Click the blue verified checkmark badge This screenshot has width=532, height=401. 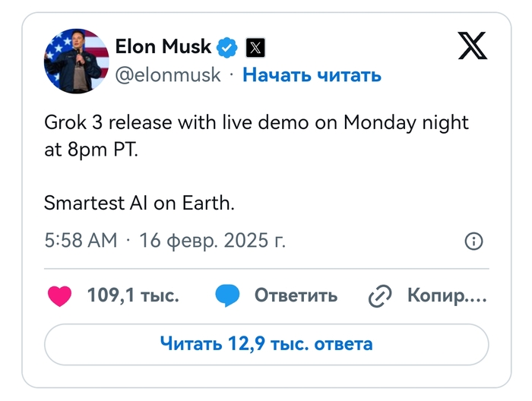227,48
